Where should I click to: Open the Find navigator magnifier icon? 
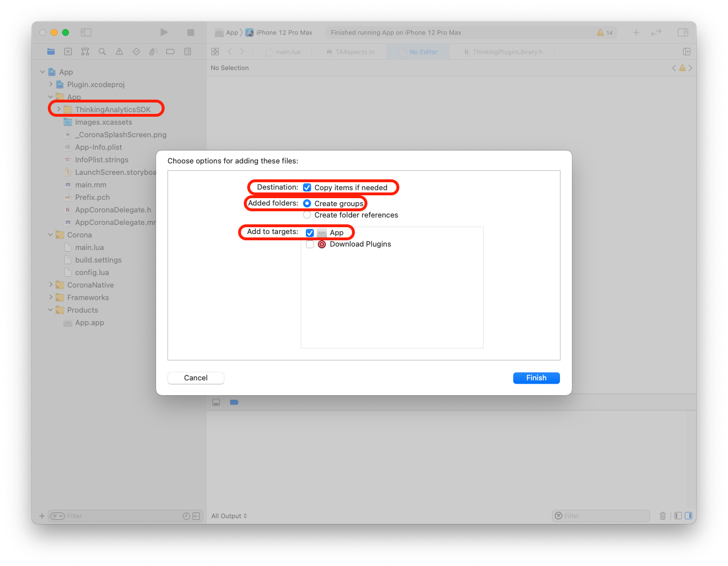[x=102, y=52]
